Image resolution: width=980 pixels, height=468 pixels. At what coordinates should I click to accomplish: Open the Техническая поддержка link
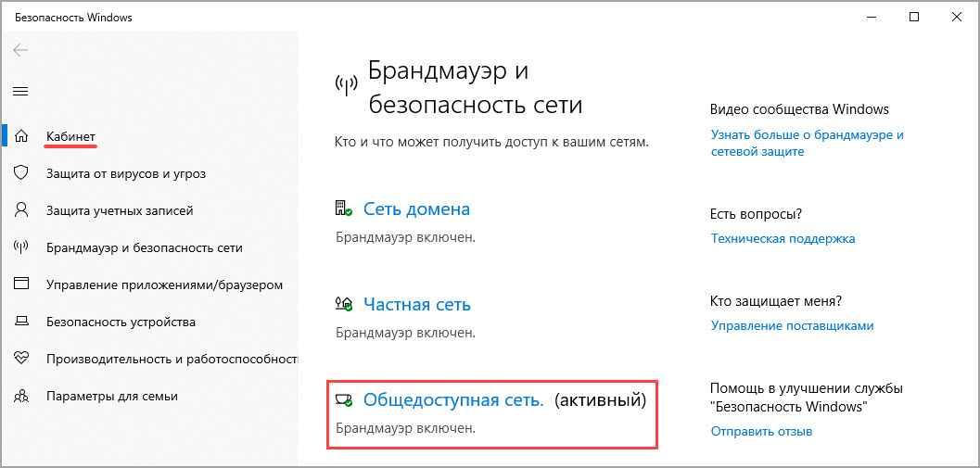(783, 239)
